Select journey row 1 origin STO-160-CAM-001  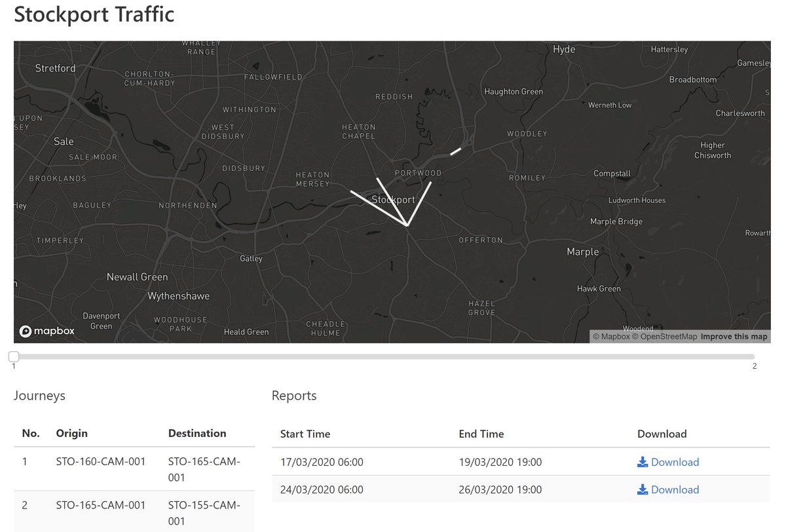[x=101, y=461]
